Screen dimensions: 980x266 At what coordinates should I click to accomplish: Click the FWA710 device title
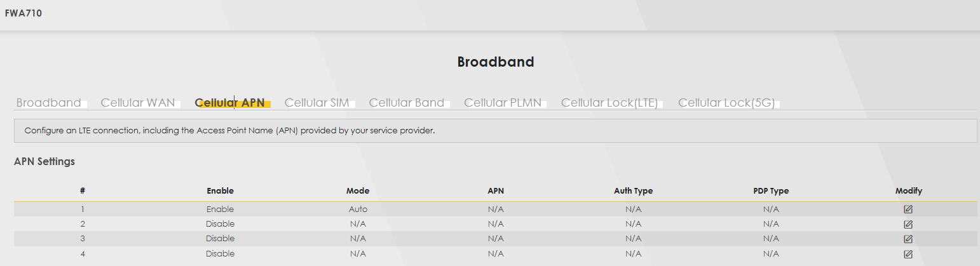(x=24, y=13)
